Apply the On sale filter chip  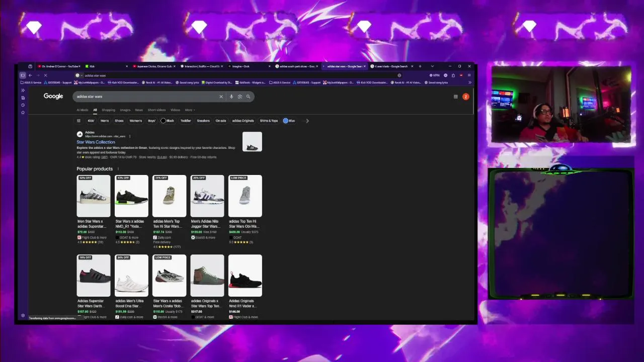pos(221,121)
